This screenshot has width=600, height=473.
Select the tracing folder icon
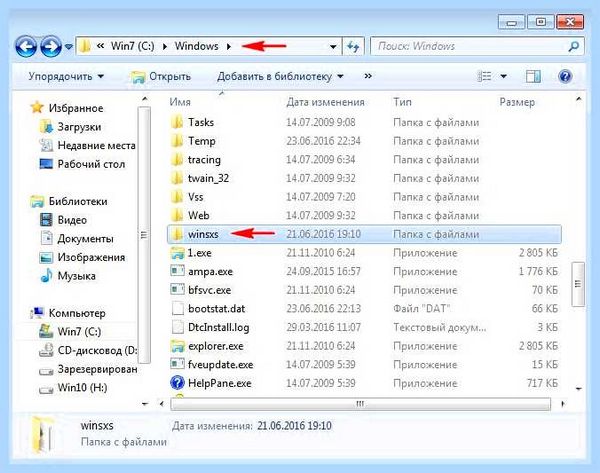(177, 160)
